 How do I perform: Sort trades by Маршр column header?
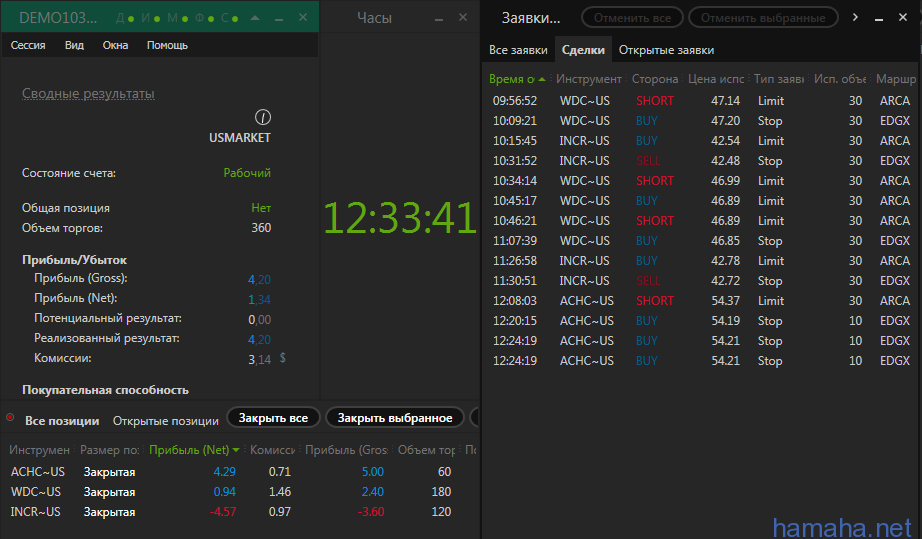(896, 79)
